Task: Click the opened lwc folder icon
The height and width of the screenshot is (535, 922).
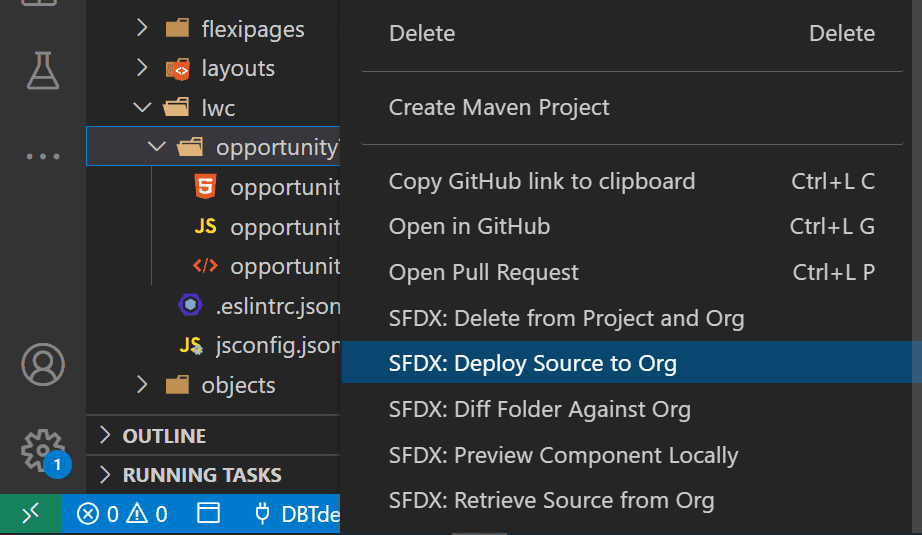Action: click(x=176, y=108)
